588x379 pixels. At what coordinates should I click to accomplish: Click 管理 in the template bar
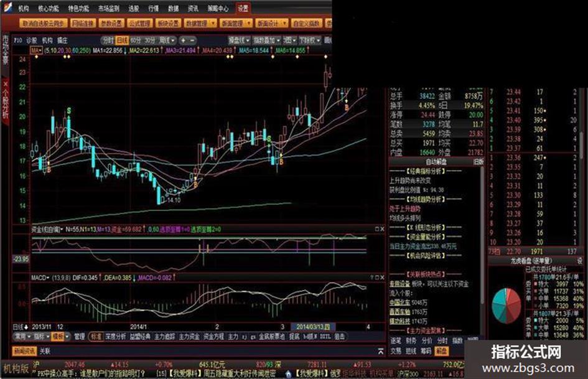pyautogui.click(x=79, y=337)
